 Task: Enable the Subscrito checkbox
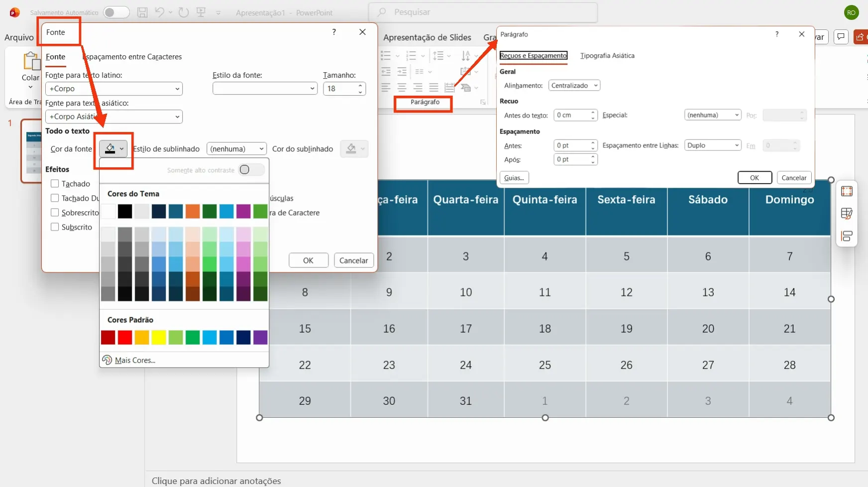(x=55, y=227)
